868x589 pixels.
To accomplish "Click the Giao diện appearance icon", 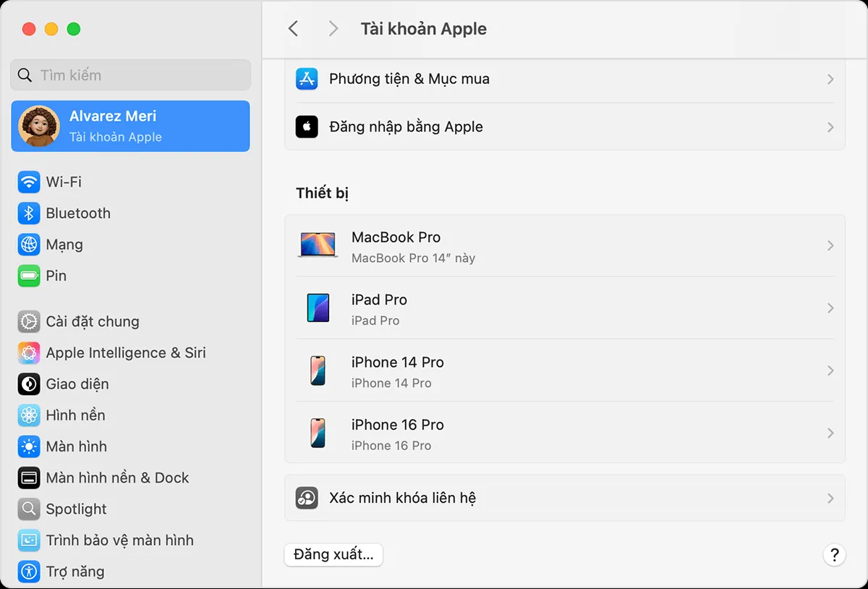I will coord(29,384).
